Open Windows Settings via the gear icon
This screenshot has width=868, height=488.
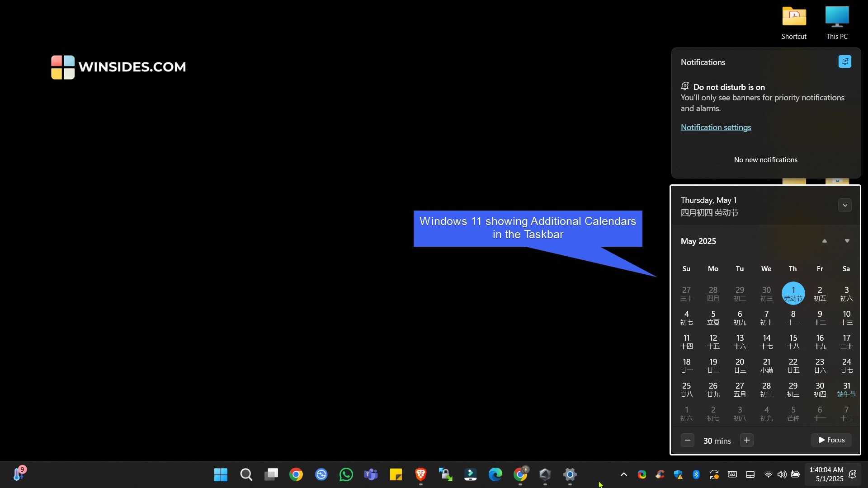(x=570, y=474)
